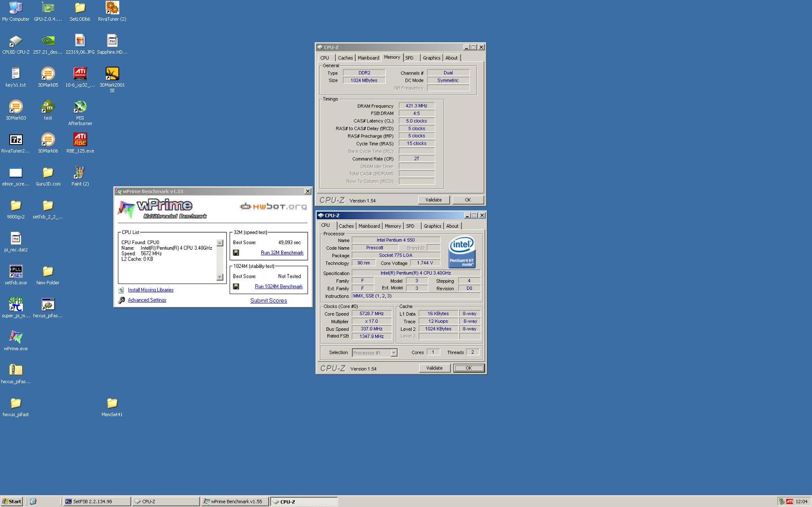Launch super_pi_mod desktop icon

16,305
